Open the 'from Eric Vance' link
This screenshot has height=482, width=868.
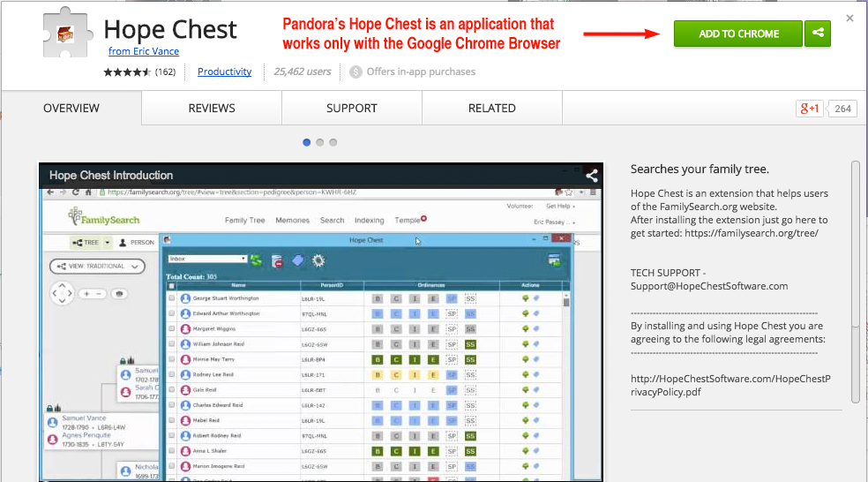pos(144,51)
